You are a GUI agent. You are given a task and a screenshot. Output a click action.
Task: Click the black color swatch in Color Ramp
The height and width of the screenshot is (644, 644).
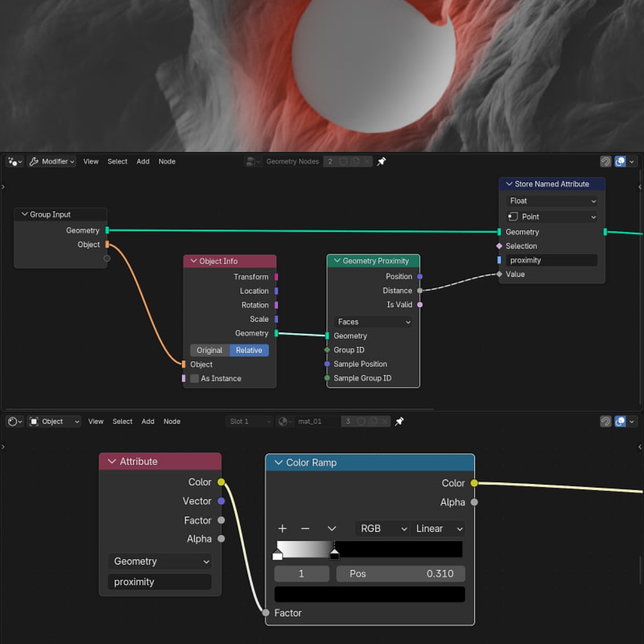pos(370,594)
